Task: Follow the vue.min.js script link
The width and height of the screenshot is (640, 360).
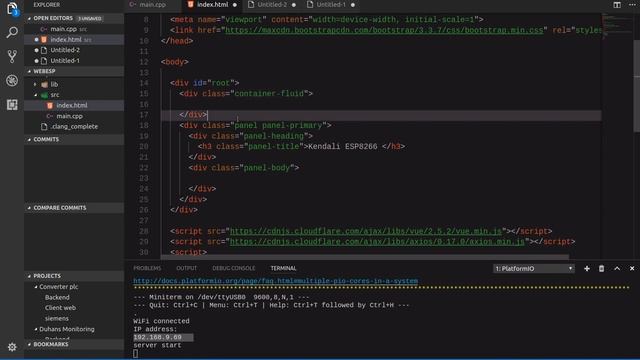Action: 366,231
